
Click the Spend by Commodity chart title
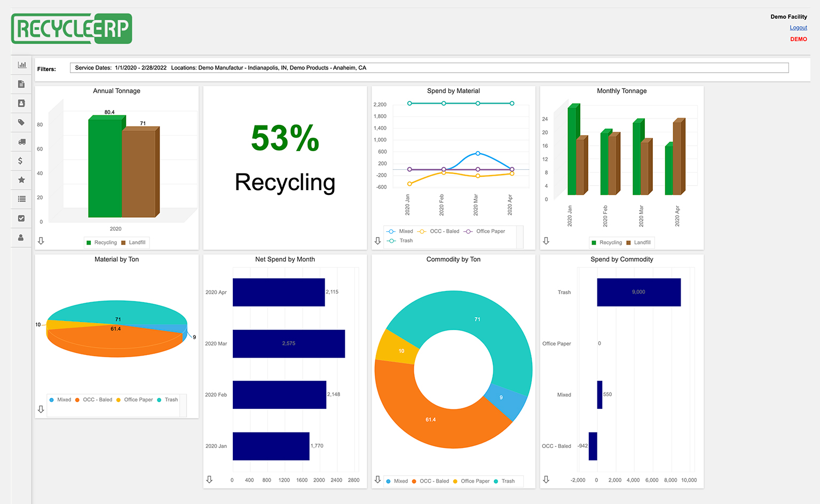click(x=622, y=259)
